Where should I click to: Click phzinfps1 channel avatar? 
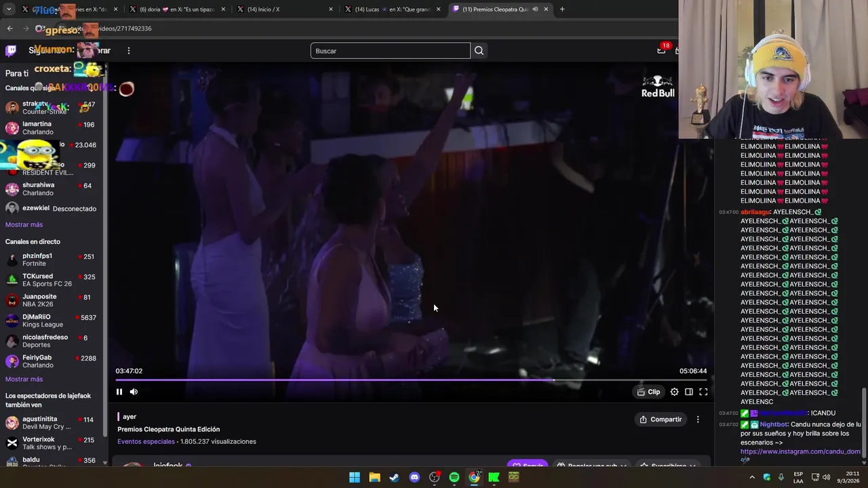coord(12,260)
